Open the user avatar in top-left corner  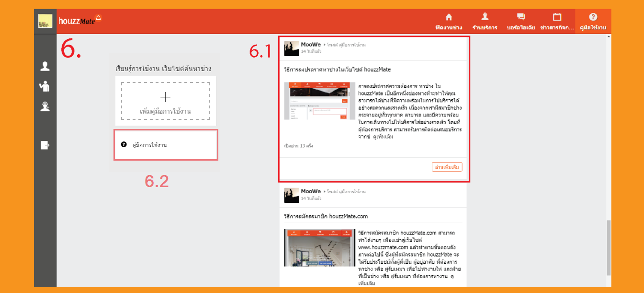(45, 21)
